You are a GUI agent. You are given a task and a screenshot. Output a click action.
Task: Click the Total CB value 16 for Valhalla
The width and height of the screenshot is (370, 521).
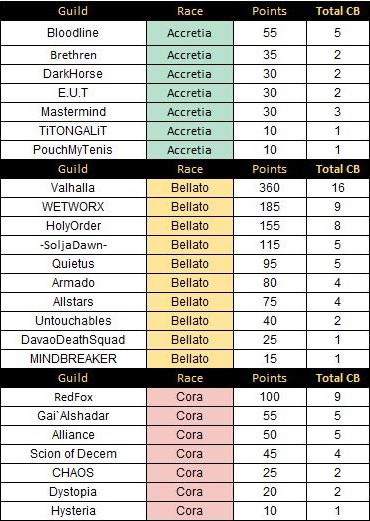[338, 188]
